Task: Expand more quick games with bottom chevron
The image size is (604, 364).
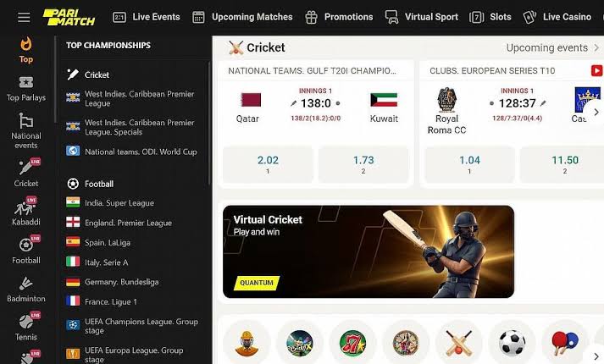Action: click(x=596, y=356)
